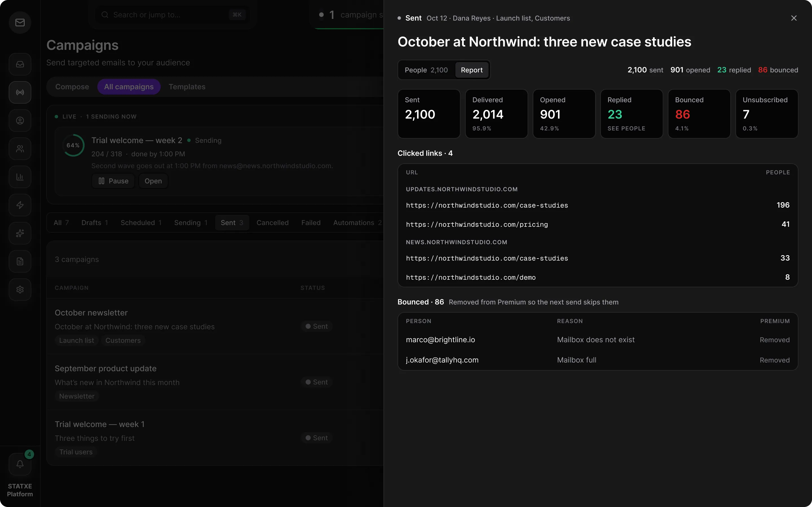Open the inbox tray icon in sidebar
The image size is (812, 507).
coord(20,65)
